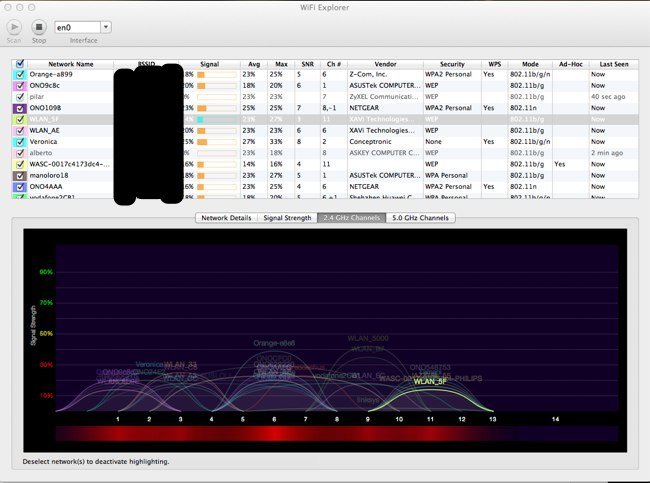Click the highlighted WLAN_5F label in graph
This screenshot has width=650, height=483.
pyautogui.click(x=430, y=381)
